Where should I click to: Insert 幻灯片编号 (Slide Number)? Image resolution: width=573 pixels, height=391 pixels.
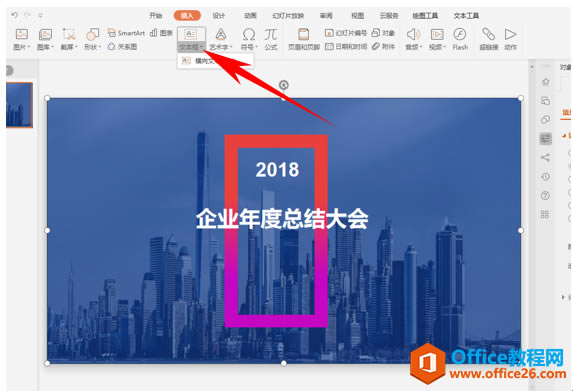346,33
